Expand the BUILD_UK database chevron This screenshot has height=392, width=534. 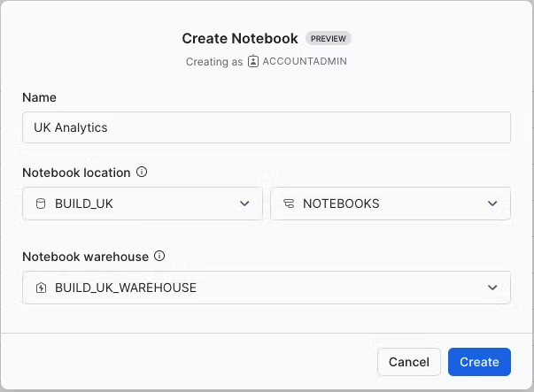244,204
